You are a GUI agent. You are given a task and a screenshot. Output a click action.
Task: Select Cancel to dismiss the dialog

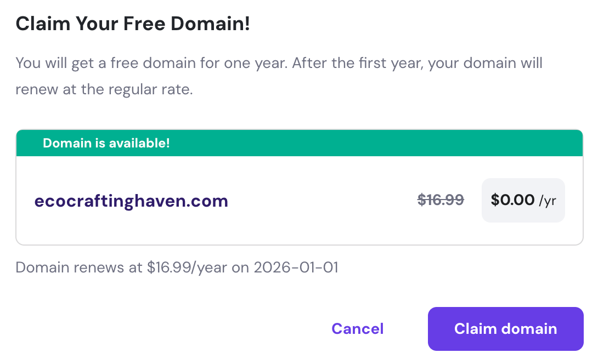pos(357,328)
